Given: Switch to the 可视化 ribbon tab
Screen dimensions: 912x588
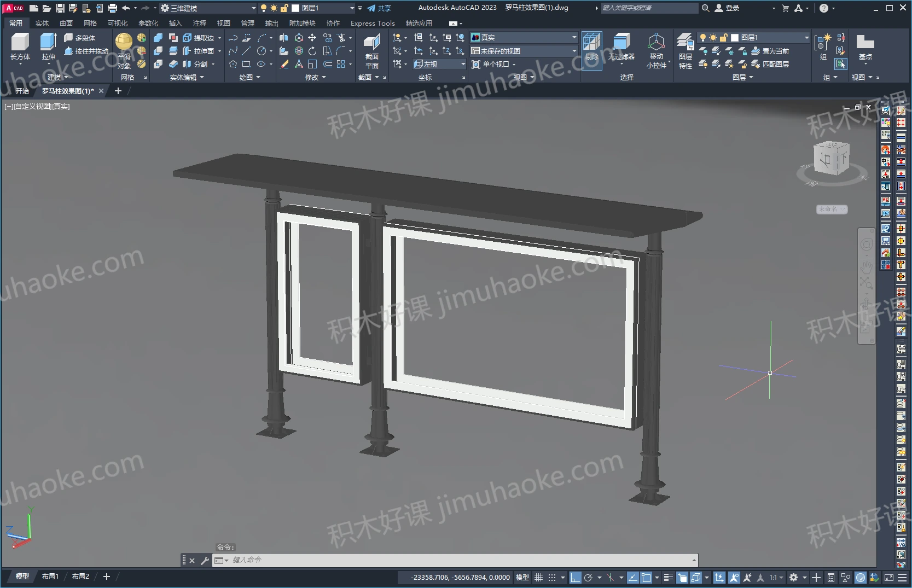Looking at the screenshot, I should tap(118, 23).
